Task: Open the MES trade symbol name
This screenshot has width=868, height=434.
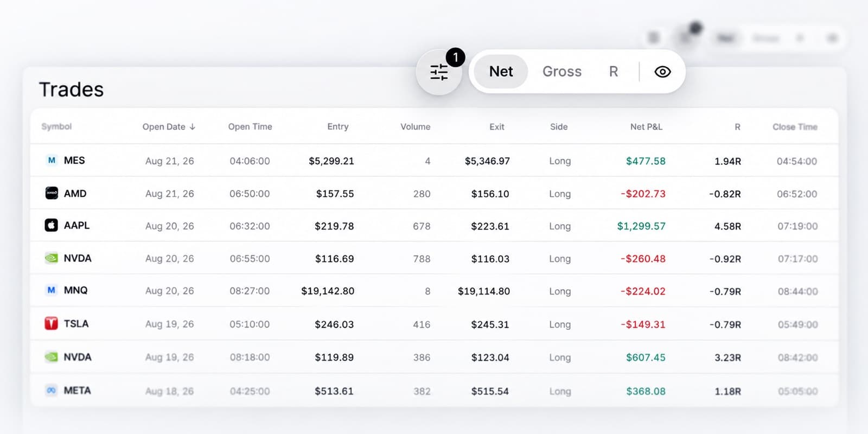Action: click(x=74, y=160)
